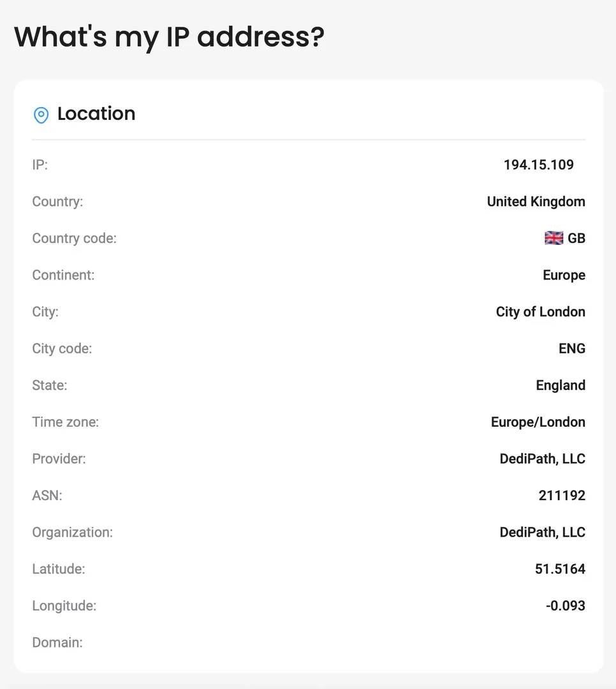Click the IP label in Location card
Viewport: 616px width, 689px height.
40,165
